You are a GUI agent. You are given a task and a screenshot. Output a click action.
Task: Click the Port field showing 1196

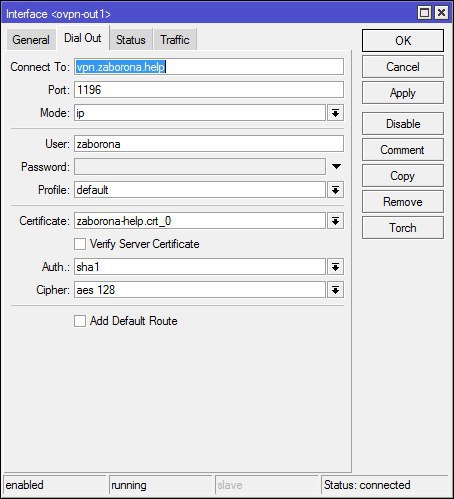click(x=209, y=90)
